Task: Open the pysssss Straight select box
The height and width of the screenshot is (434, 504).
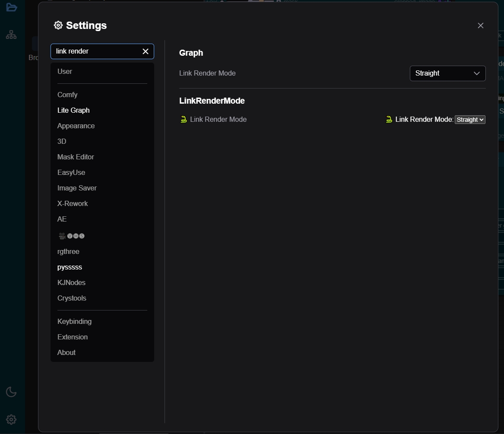Action: point(470,120)
